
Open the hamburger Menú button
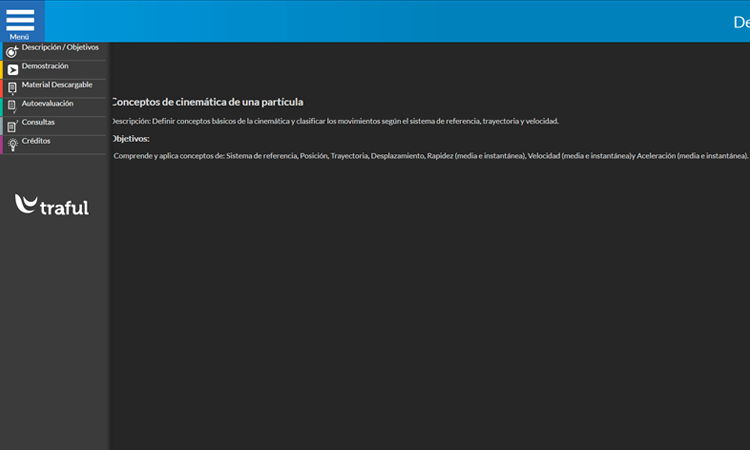click(x=20, y=21)
